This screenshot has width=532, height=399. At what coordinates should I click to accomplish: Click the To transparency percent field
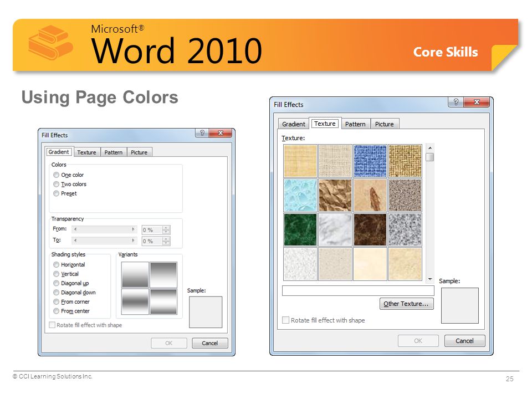tap(152, 241)
